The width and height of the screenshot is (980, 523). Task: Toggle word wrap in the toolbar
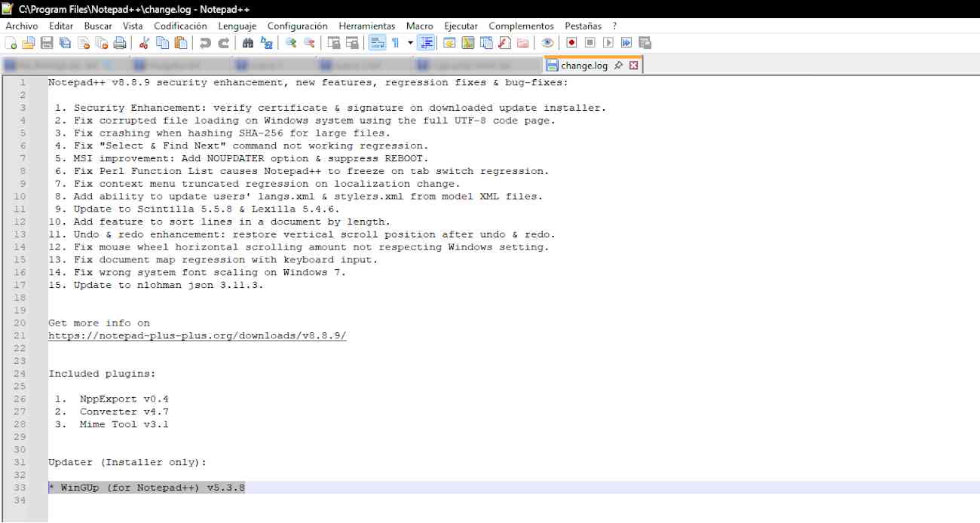tap(376, 43)
